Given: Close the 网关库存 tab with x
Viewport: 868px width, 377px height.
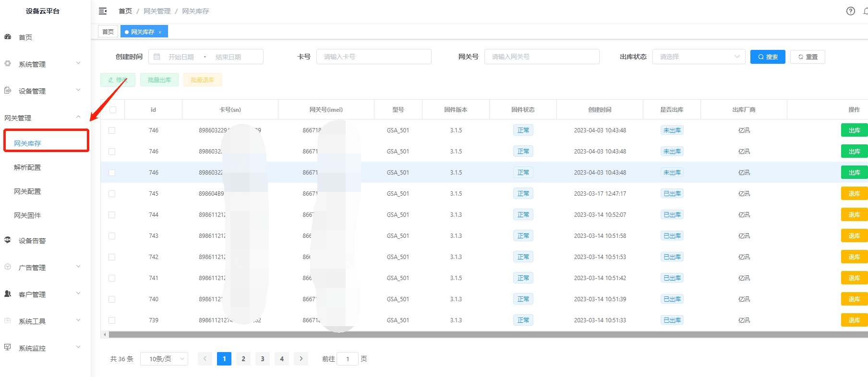Looking at the screenshot, I should coord(160,32).
